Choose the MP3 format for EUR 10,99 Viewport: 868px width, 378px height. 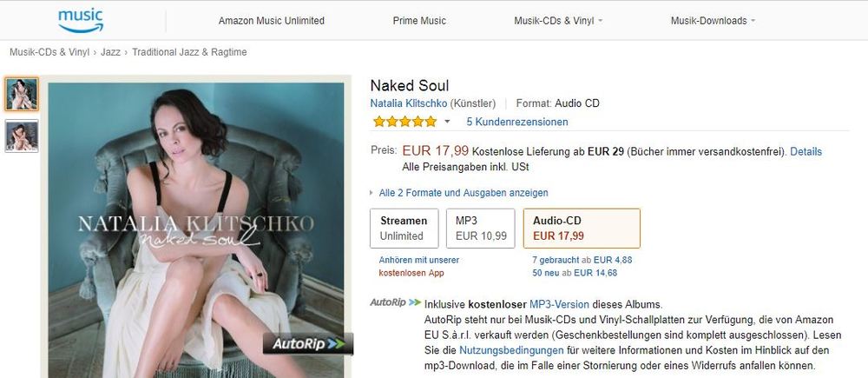481,228
